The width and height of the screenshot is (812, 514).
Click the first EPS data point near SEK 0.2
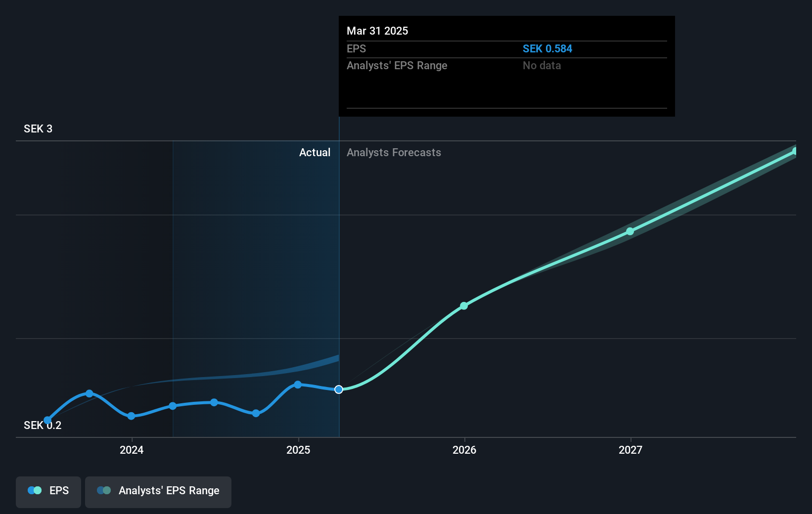pos(47,421)
